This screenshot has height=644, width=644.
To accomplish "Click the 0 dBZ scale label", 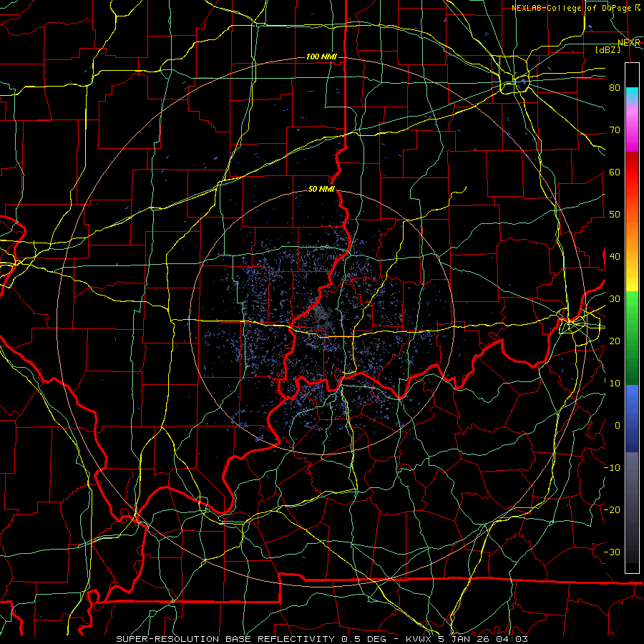I will click(x=618, y=426).
